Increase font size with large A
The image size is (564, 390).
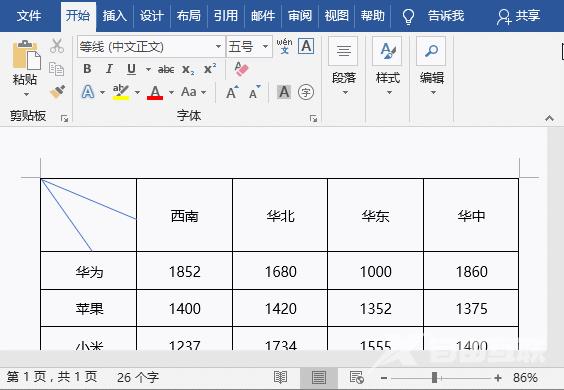click(x=232, y=92)
